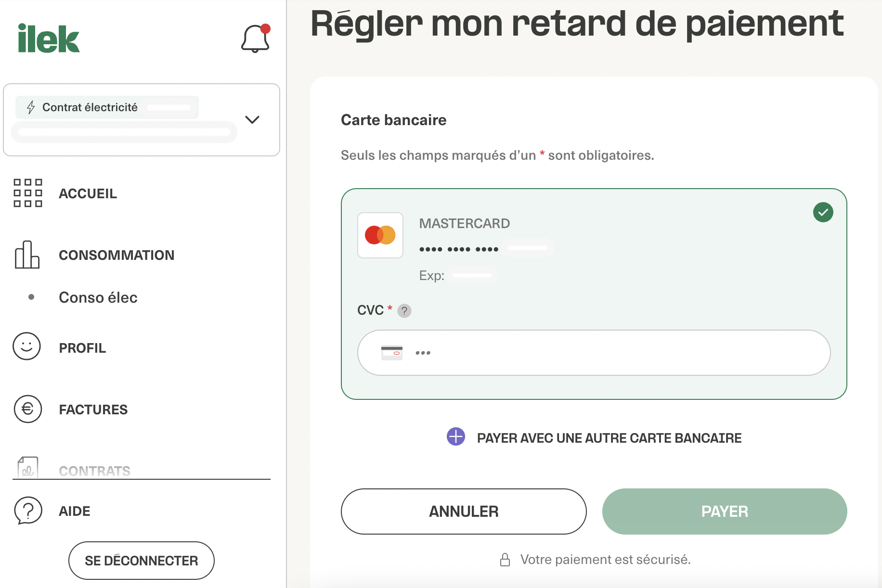
Task: Open the Factures menu entry
Action: (x=93, y=409)
